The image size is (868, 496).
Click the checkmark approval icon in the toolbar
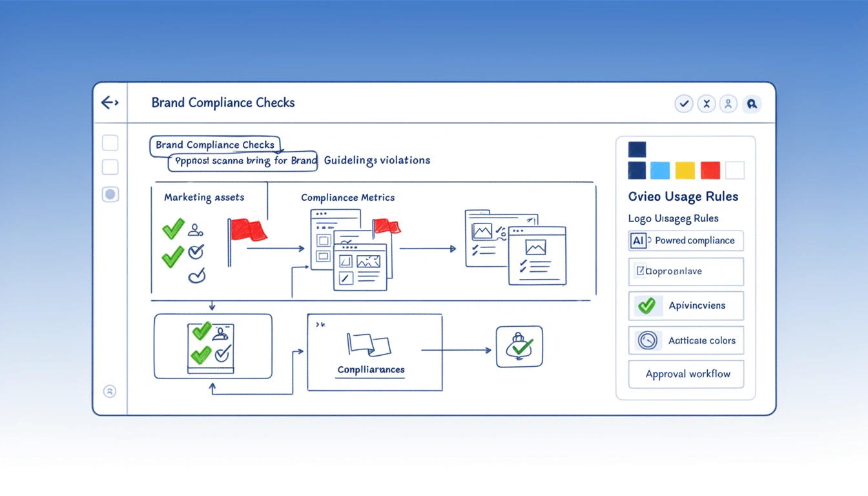(x=684, y=103)
